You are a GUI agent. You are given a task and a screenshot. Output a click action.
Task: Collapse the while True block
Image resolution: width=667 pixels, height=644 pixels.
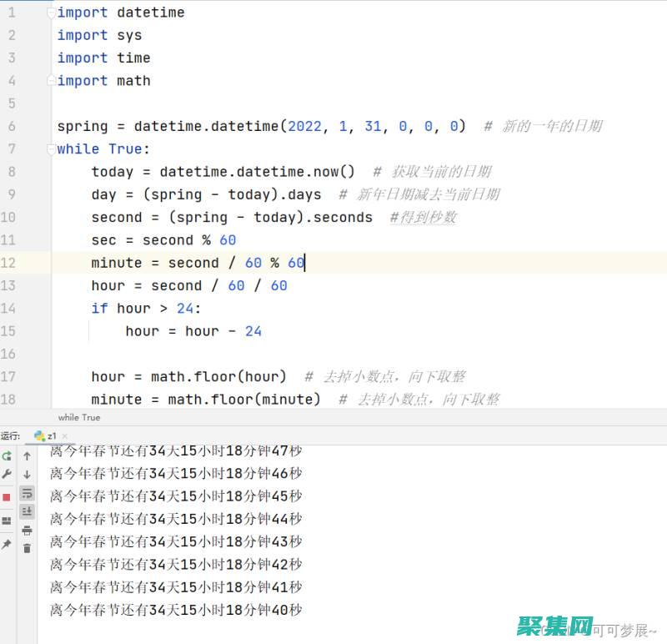pyautogui.click(x=52, y=149)
